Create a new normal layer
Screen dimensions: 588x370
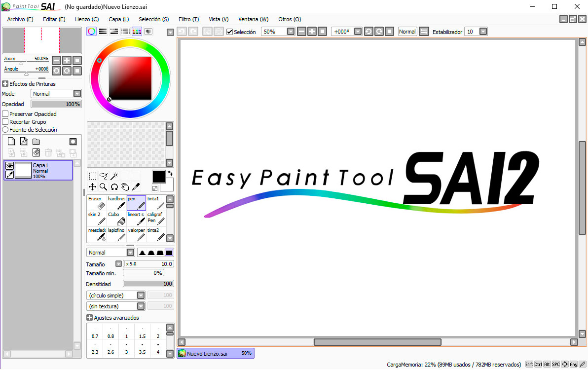[x=11, y=142]
